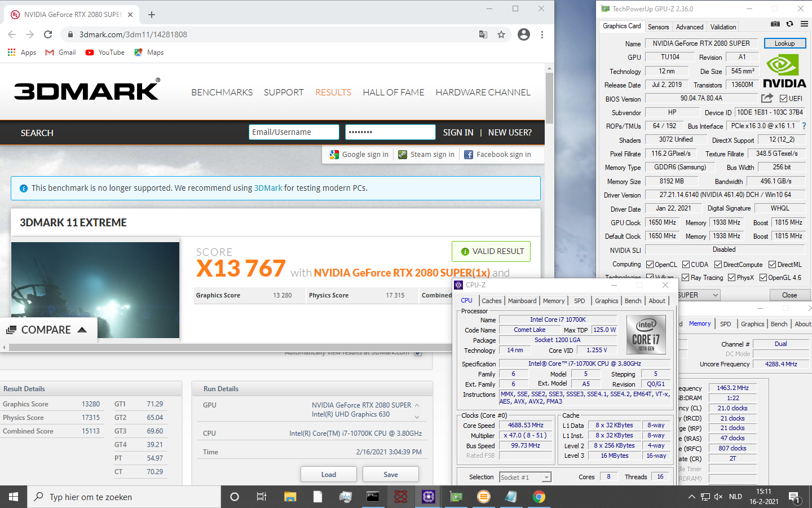This screenshot has height=508, width=812.
Task: Click the Save button under Run Details
Action: (x=391, y=475)
